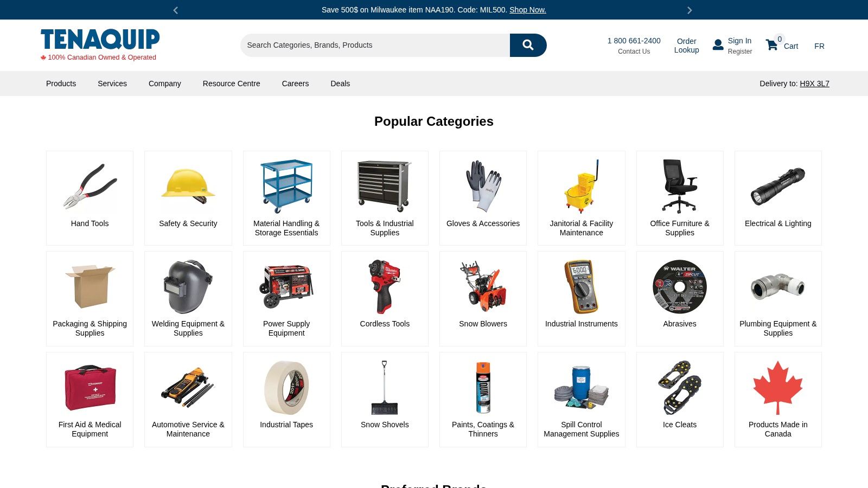This screenshot has height=488, width=868.
Task: Go to the Careers page
Action: [295, 84]
